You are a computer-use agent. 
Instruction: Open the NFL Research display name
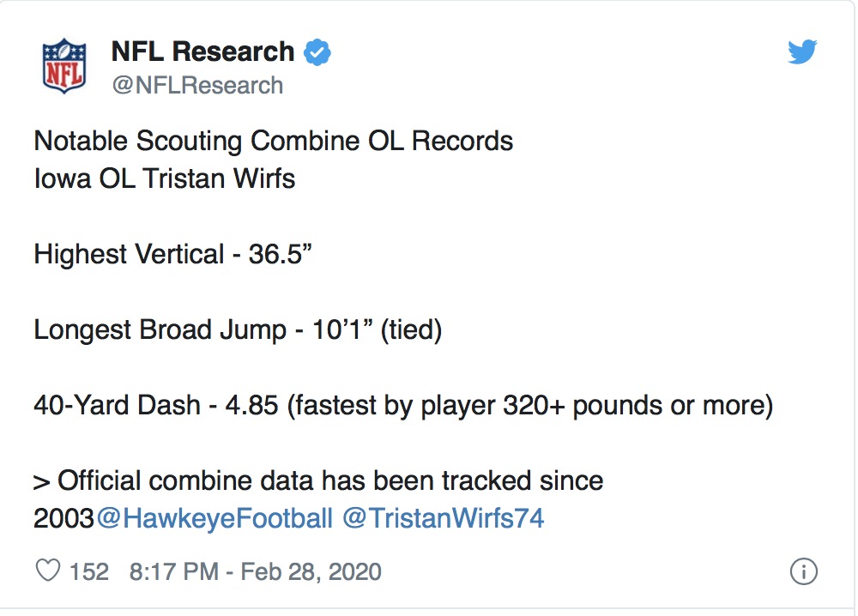pos(203,52)
